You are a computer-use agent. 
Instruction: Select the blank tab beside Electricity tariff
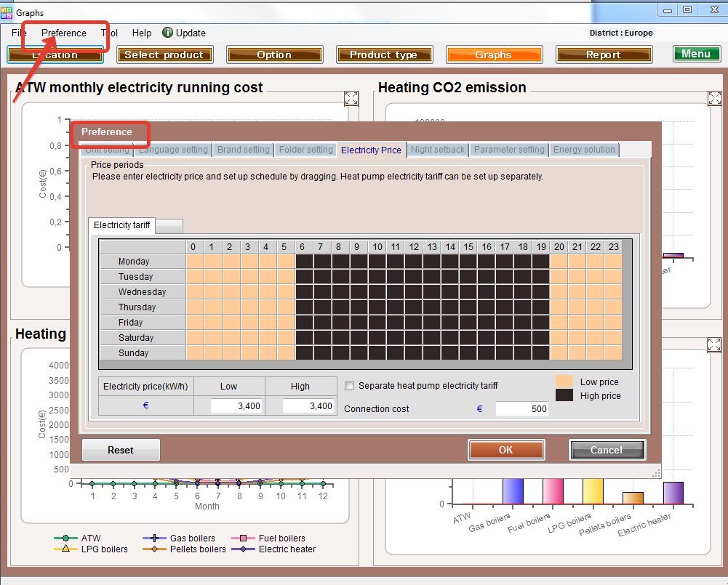point(169,226)
